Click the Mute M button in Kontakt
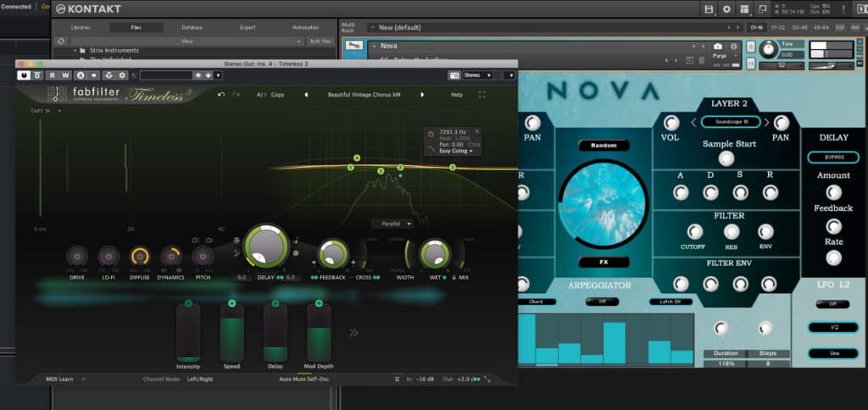The image size is (868, 410). coord(751,64)
